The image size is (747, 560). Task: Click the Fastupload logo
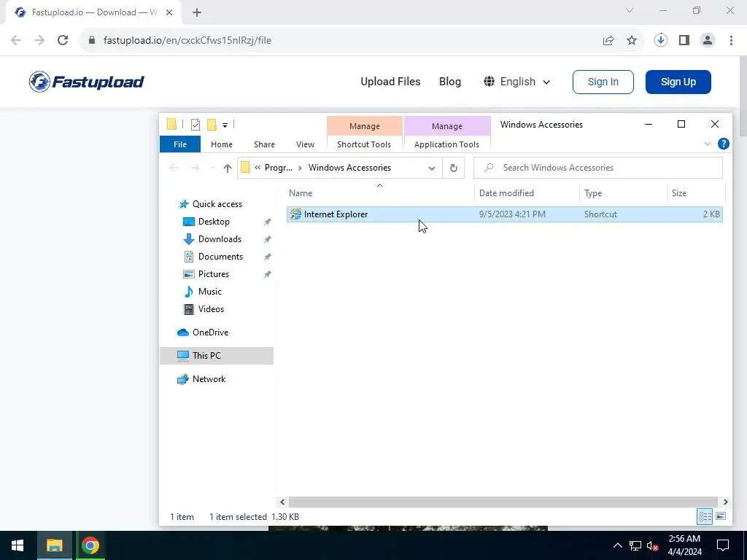pyautogui.click(x=86, y=82)
